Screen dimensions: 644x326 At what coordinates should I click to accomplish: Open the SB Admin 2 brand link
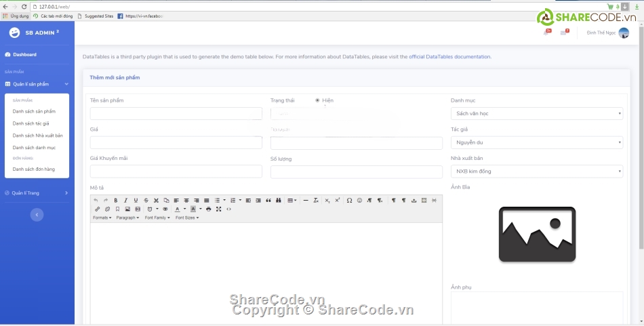35,33
